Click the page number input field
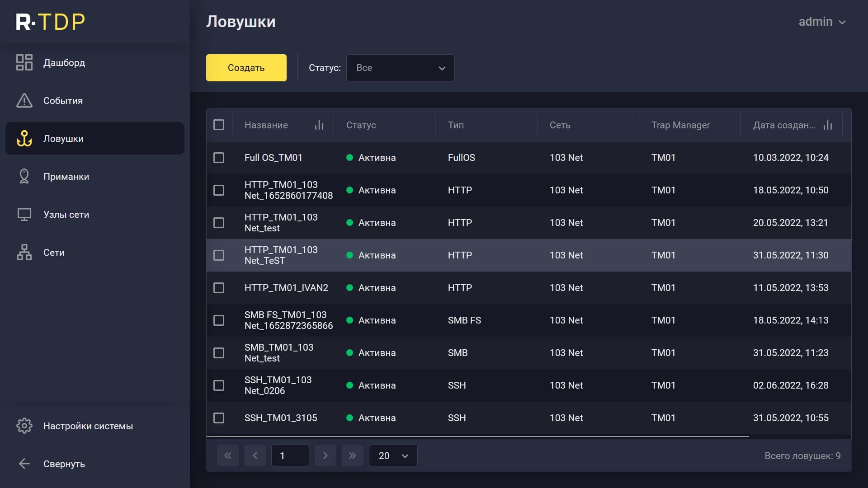Screen dimensions: 868x488 pyautogui.click(x=290, y=455)
